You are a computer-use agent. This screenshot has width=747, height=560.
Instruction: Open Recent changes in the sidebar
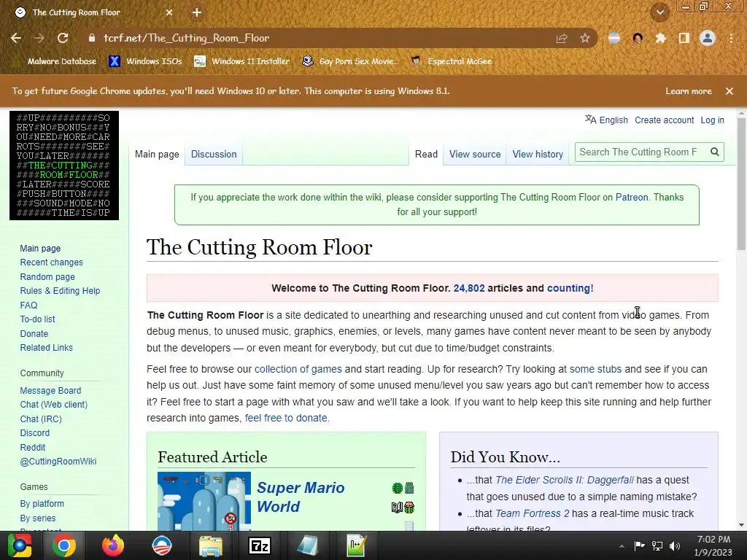pos(52,262)
